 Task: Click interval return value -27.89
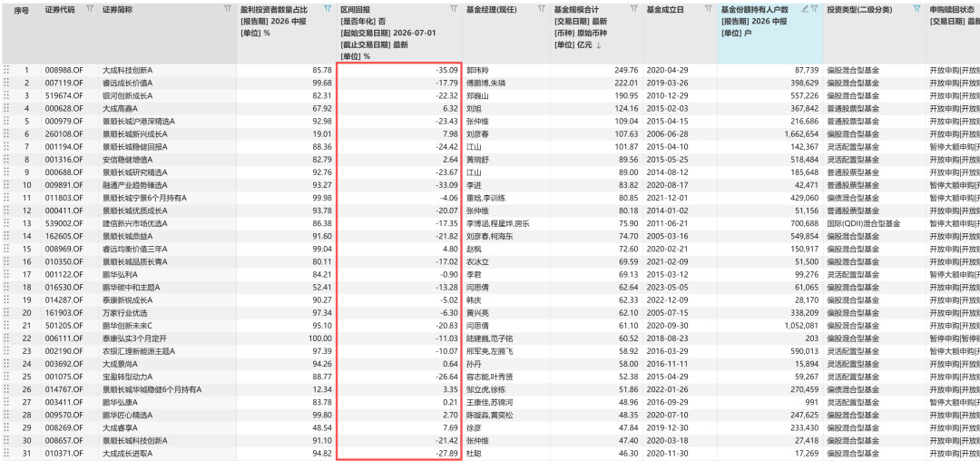click(x=446, y=453)
